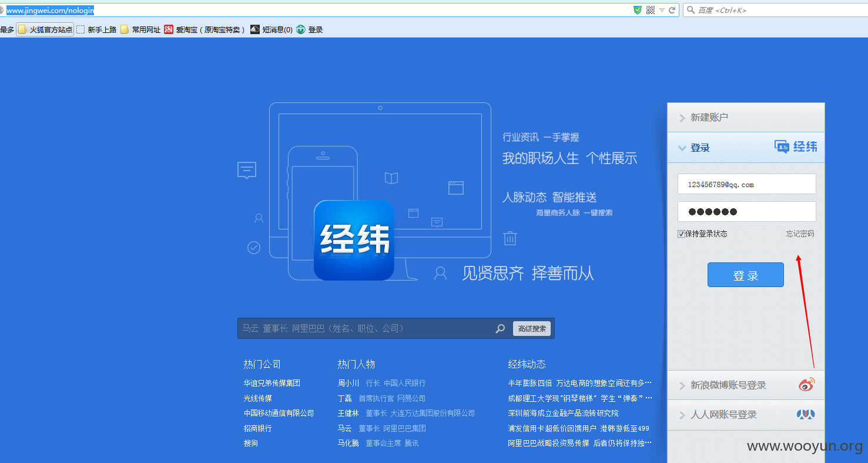Open news 成都理工大学现钢琴楼梯
Image resolution: width=868 pixels, height=463 pixels.
[580, 398]
